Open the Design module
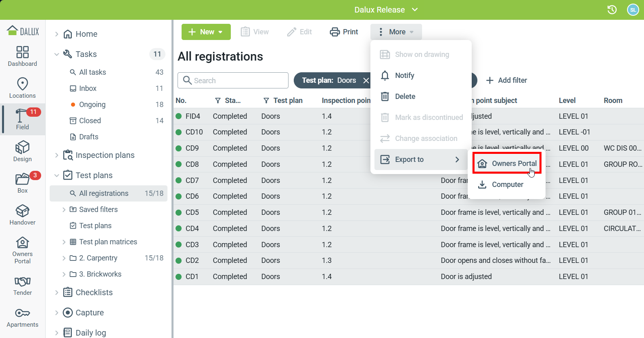 [x=23, y=151]
